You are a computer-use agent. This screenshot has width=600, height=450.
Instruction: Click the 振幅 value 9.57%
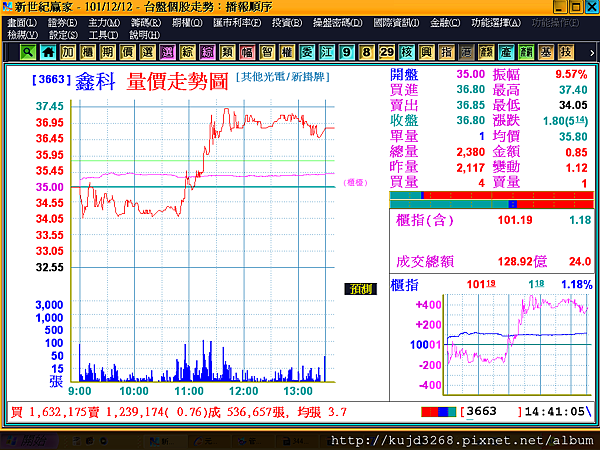click(x=571, y=74)
